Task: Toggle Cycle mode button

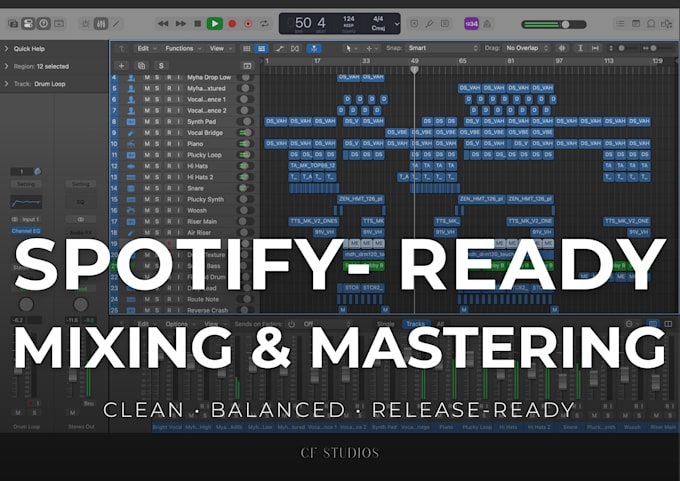Action: coord(264,23)
